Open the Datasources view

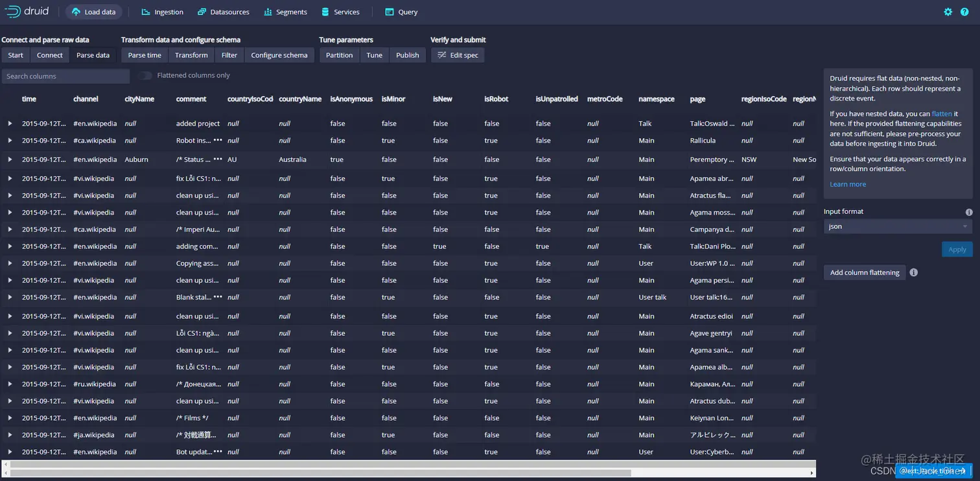click(223, 12)
